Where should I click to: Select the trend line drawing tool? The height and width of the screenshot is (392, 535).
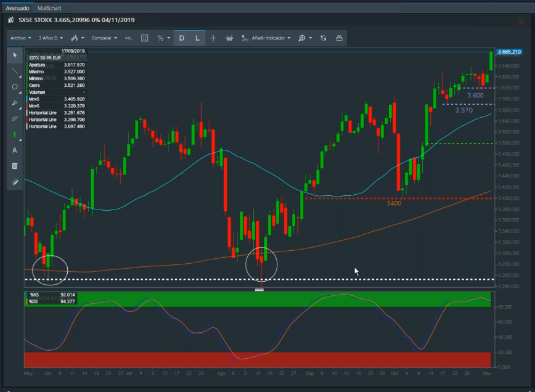tap(15, 71)
